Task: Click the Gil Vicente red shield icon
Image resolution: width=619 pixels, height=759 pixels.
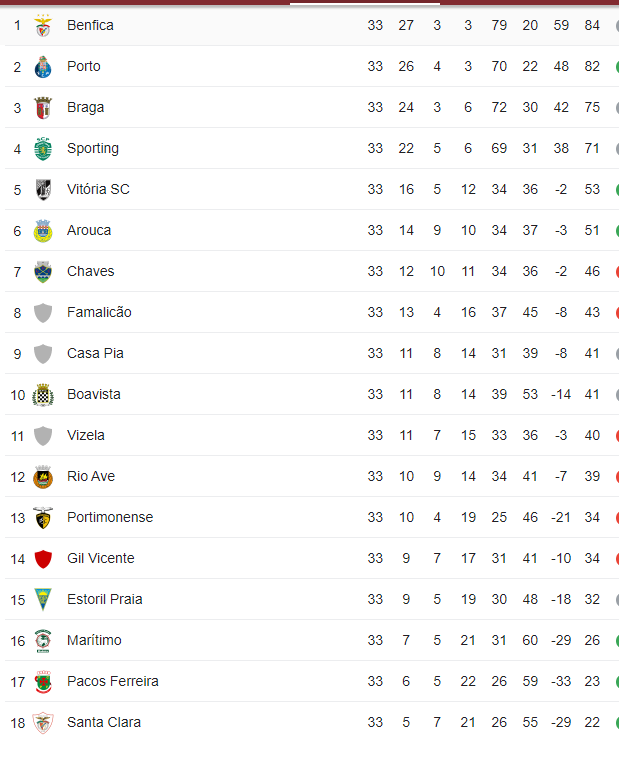Action: pyautogui.click(x=43, y=559)
